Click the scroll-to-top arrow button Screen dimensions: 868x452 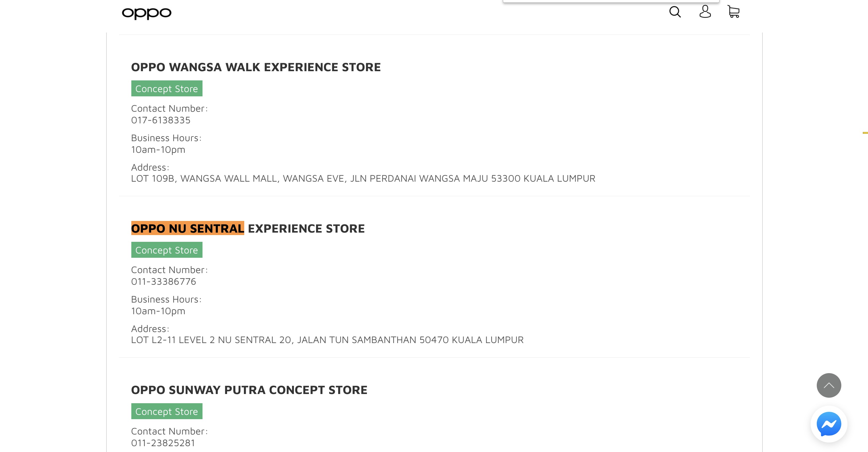(828, 385)
